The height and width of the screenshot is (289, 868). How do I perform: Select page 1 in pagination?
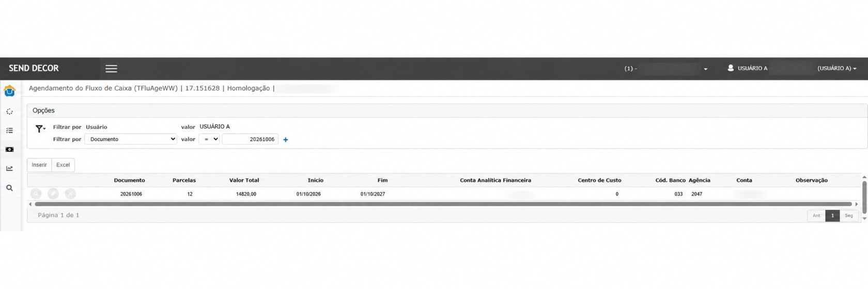(832, 216)
